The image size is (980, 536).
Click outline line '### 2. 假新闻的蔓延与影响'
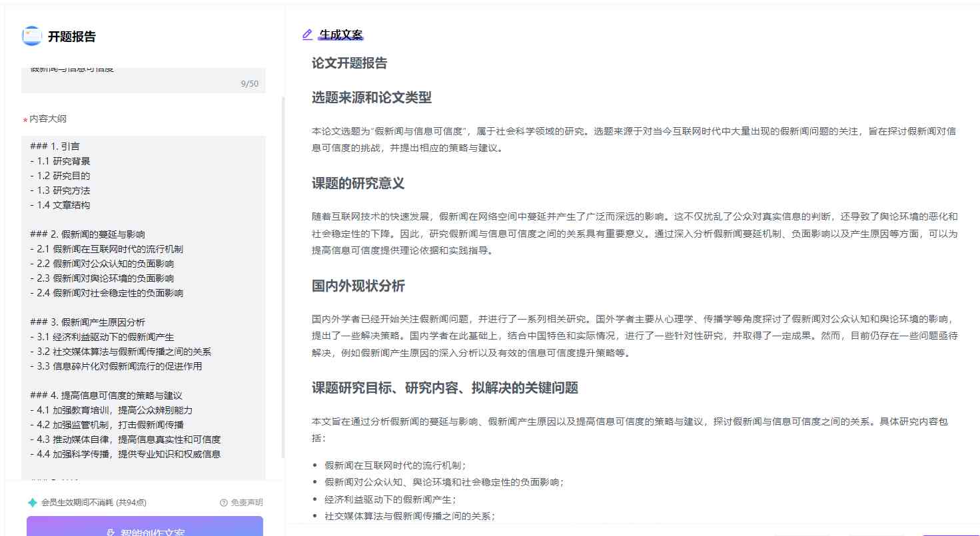click(87, 234)
